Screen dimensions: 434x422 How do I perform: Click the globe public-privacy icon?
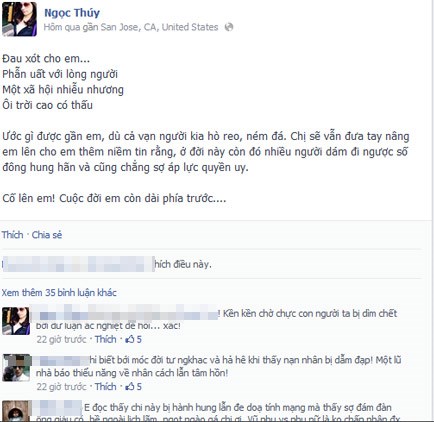[229, 27]
